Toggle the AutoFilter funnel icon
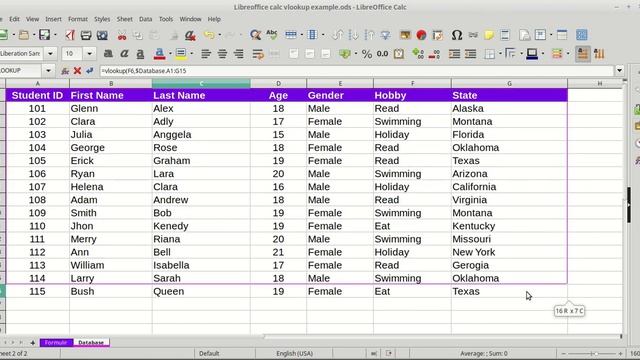 click(385, 35)
